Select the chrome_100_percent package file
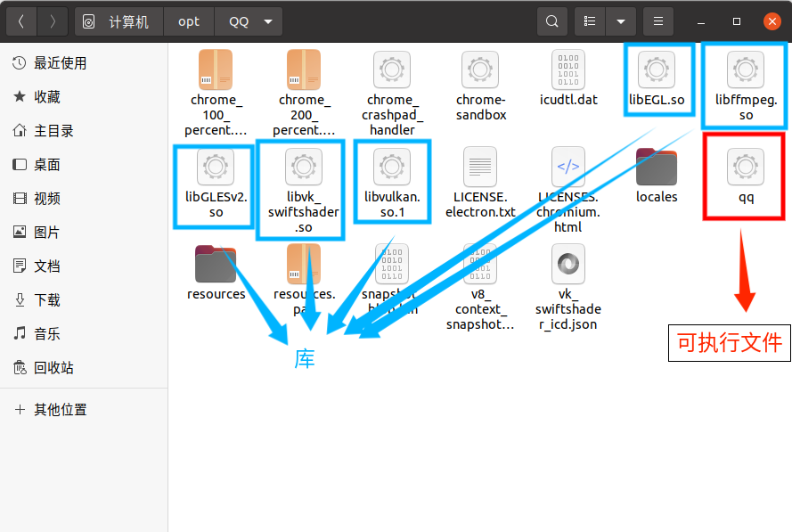 pyautogui.click(x=216, y=93)
